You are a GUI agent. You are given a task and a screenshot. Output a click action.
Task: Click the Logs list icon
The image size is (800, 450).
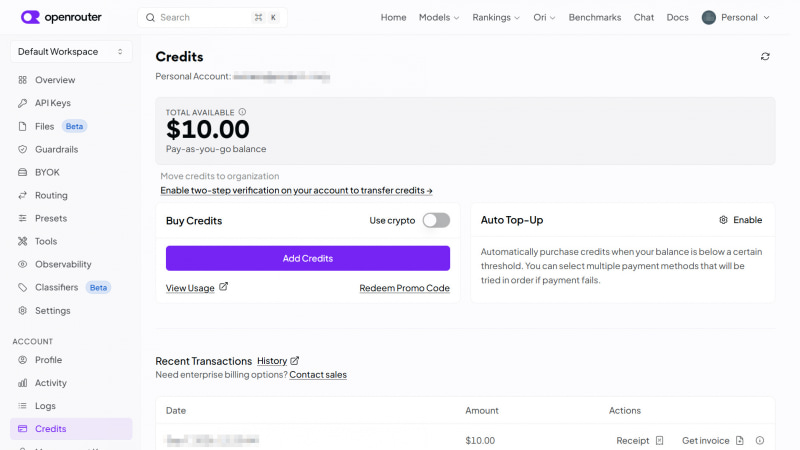pos(22,406)
